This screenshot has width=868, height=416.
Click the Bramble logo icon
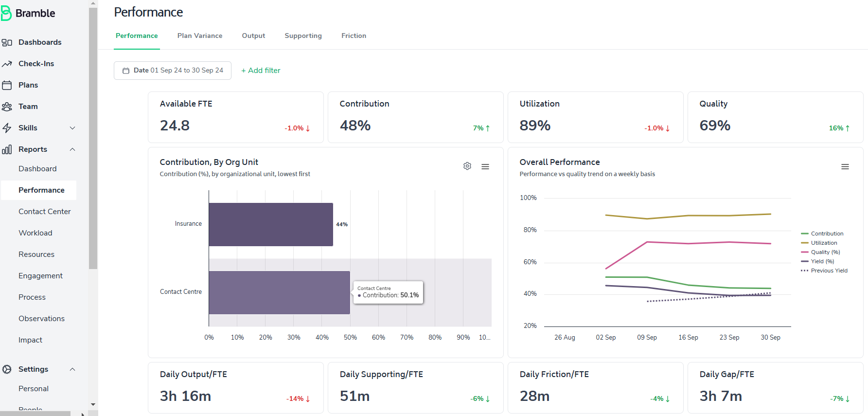pos(6,13)
